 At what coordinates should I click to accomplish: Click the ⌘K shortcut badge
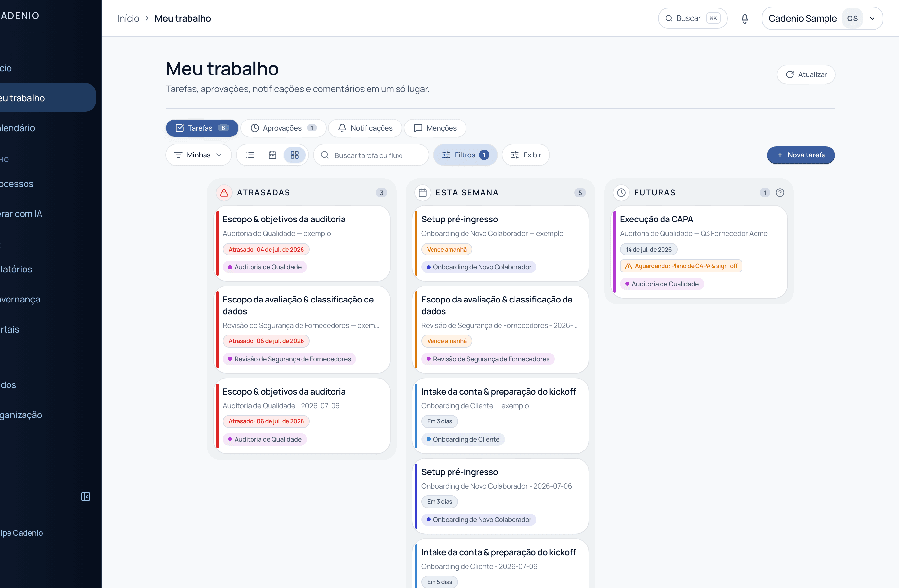click(x=713, y=18)
